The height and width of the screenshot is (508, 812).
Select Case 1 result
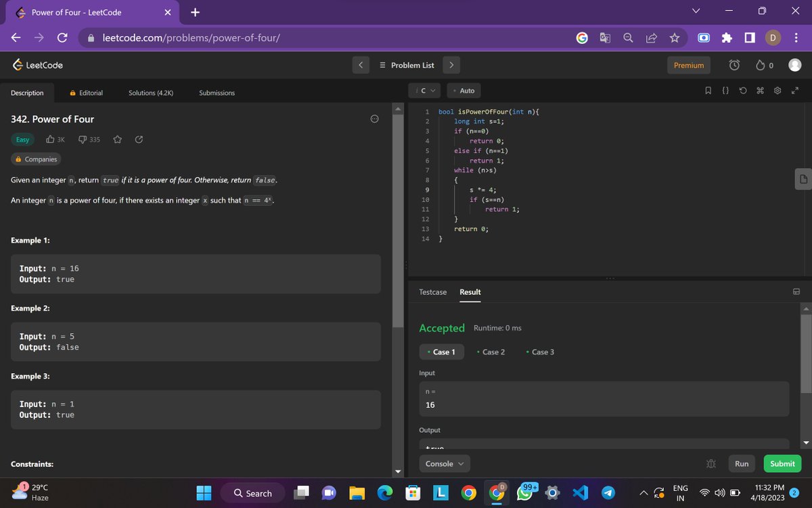tap(441, 352)
